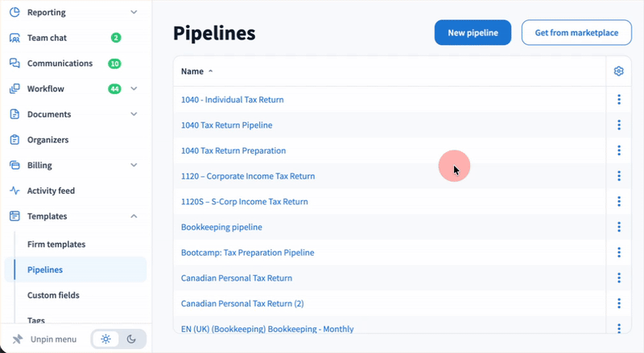The height and width of the screenshot is (353, 644).
Task: Select Custom fields under Templates
Action: pos(53,295)
